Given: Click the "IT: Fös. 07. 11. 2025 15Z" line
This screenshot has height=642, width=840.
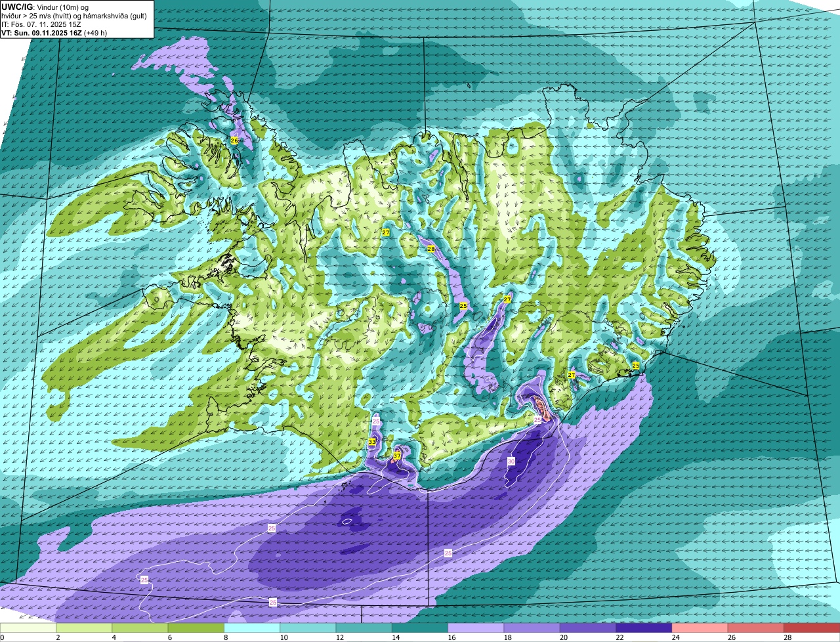Looking at the screenshot, I should (41, 24).
